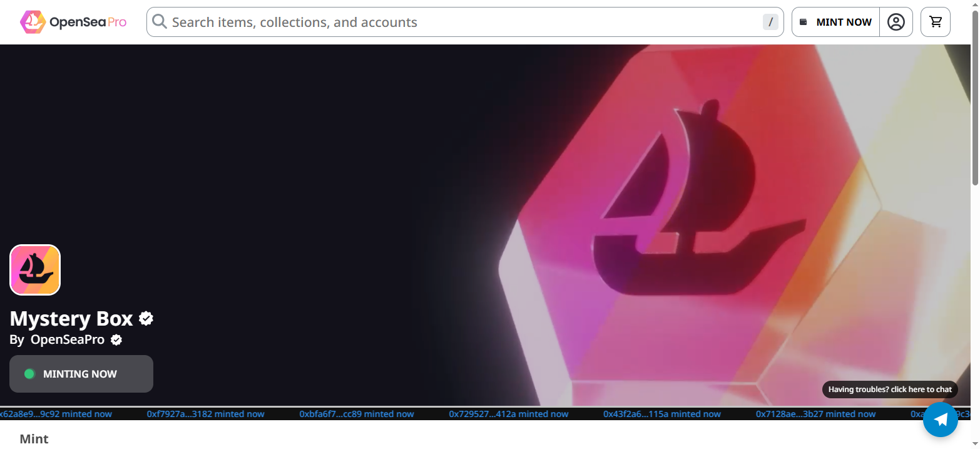Click the vertical page scrollbar thumb
The width and height of the screenshot is (980, 449).
(x=975, y=98)
